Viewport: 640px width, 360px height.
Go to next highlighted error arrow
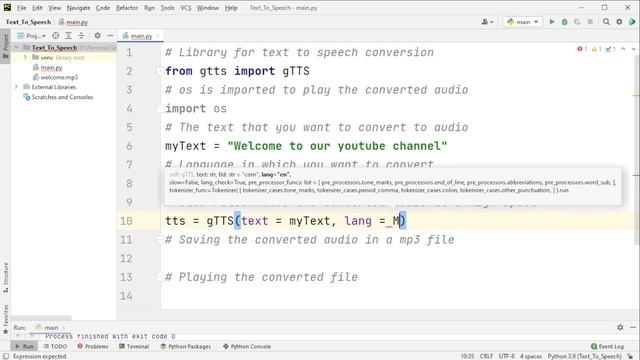(633, 49)
